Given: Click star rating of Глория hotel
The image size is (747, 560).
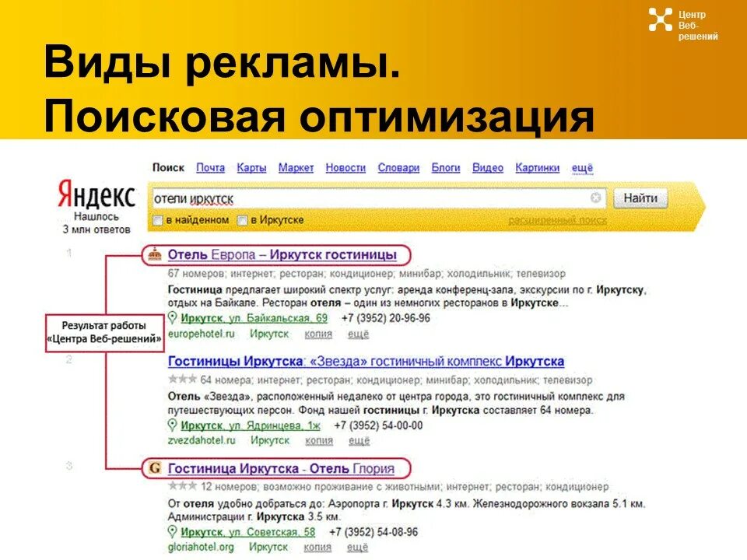Looking at the screenshot, I should pos(182,486).
